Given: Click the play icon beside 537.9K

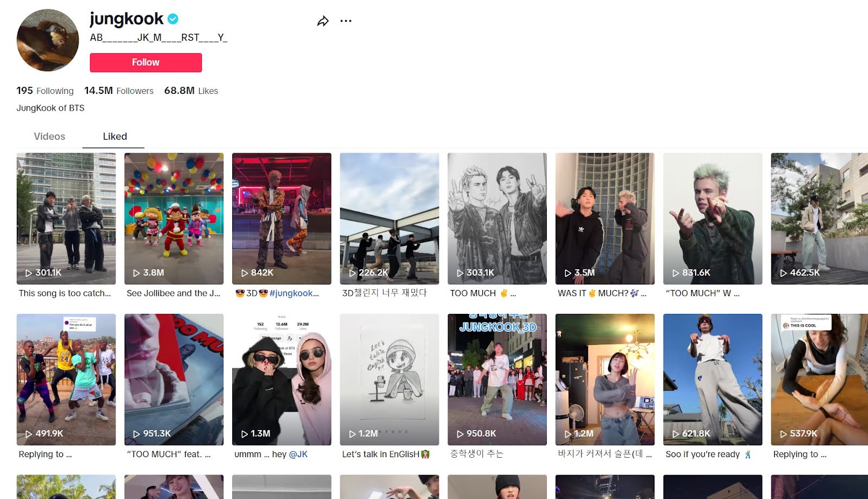Looking at the screenshot, I should [783, 434].
